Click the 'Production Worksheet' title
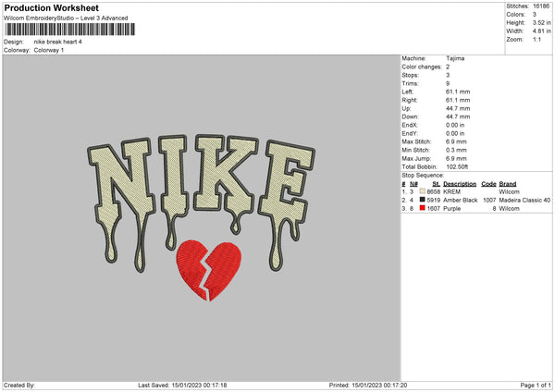The width and height of the screenshot is (555, 392). [x=52, y=7]
